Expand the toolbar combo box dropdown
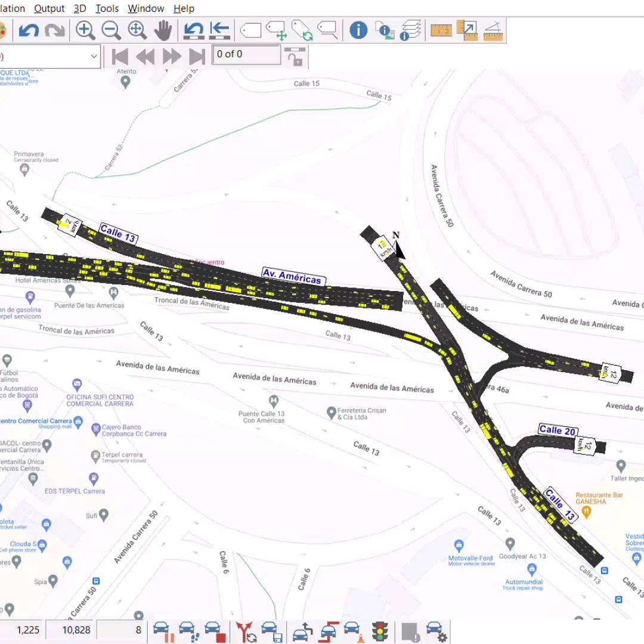This screenshot has height=644, width=644. point(94,57)
